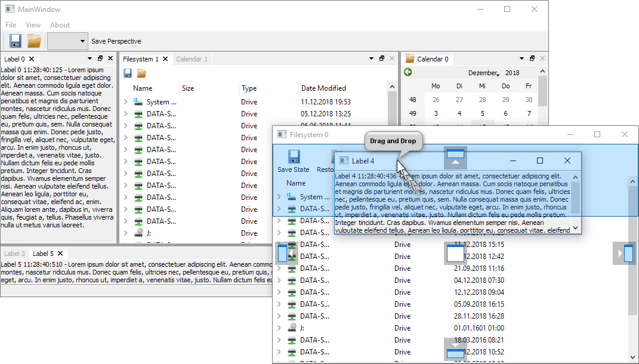Select the Filesystem 1 tab
639x364 pixels.
141,59
